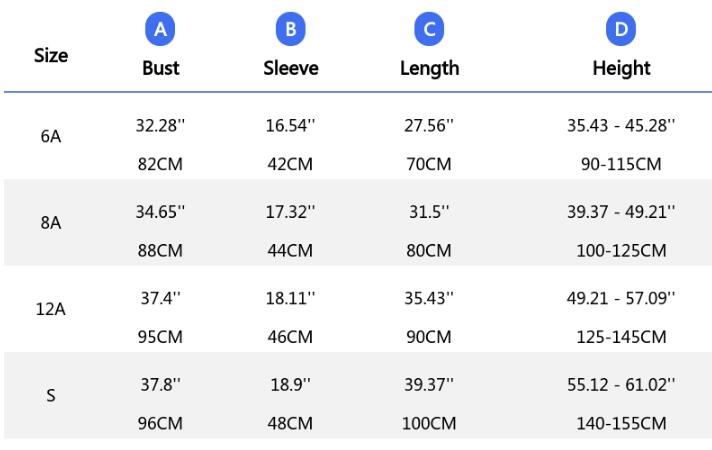Click the 48CM sleeve value
The image size is (712, 450).
pos(290,423)
